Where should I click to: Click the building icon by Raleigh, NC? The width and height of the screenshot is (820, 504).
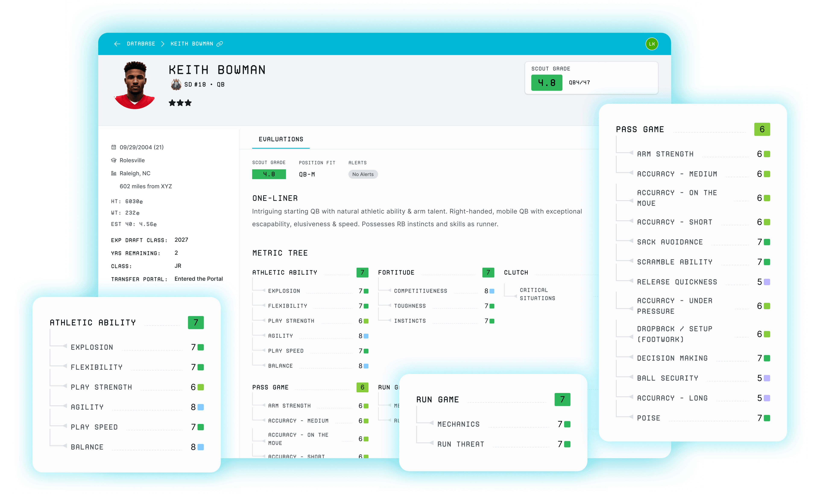[x=114, y=173]
